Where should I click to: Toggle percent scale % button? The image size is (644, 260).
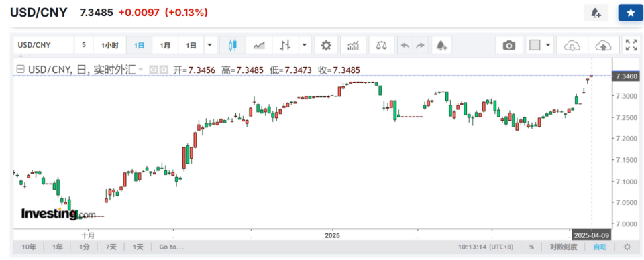point(531,247)
